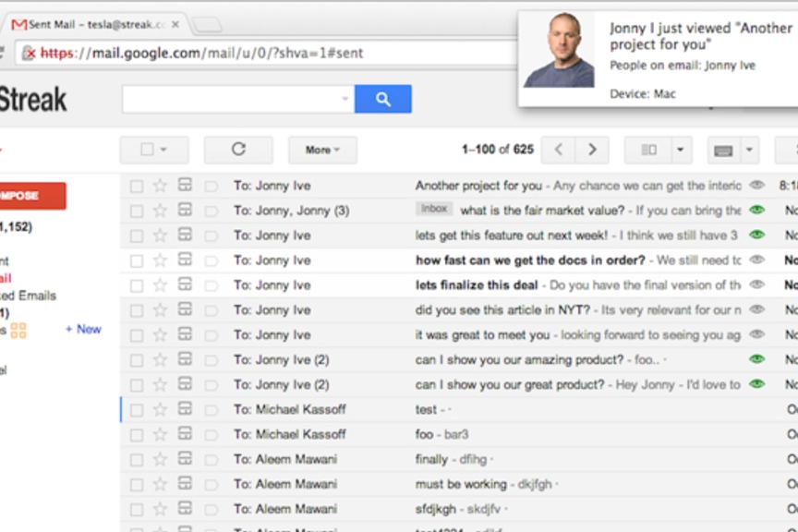Close the Sent Mail browser tab
The image size is (798, 532).
point(175,24)
